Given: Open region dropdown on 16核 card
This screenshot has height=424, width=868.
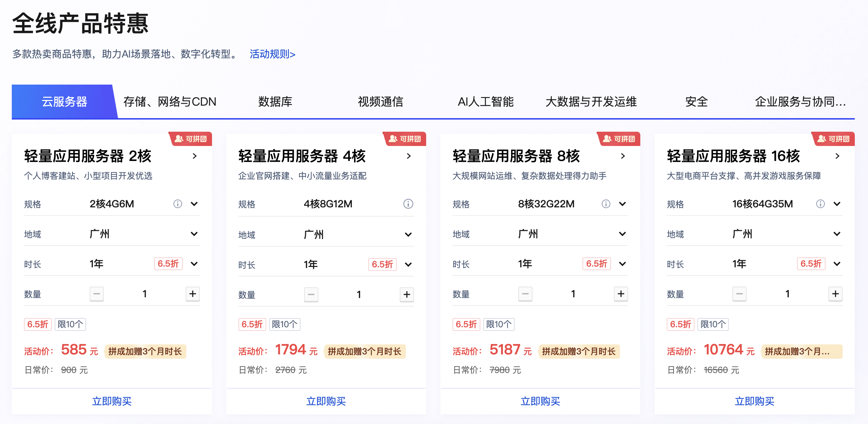Looking at the screenshot, I should [837, 234].
